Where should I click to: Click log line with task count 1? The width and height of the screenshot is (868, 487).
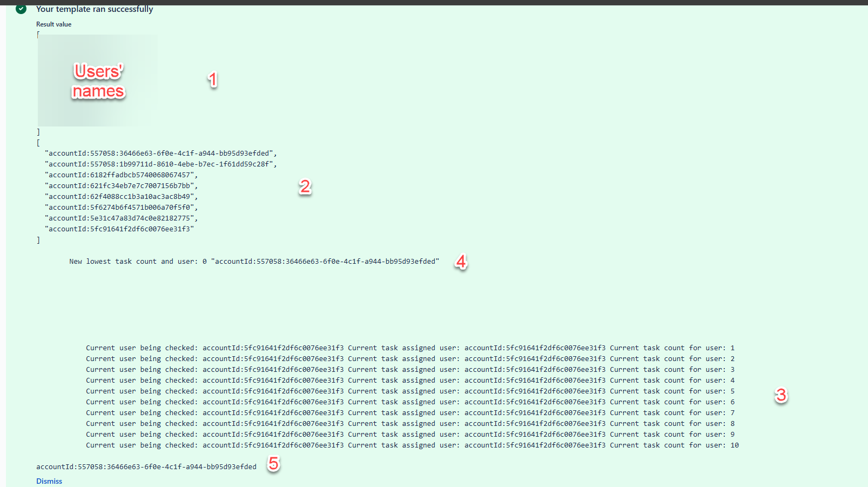410,348
